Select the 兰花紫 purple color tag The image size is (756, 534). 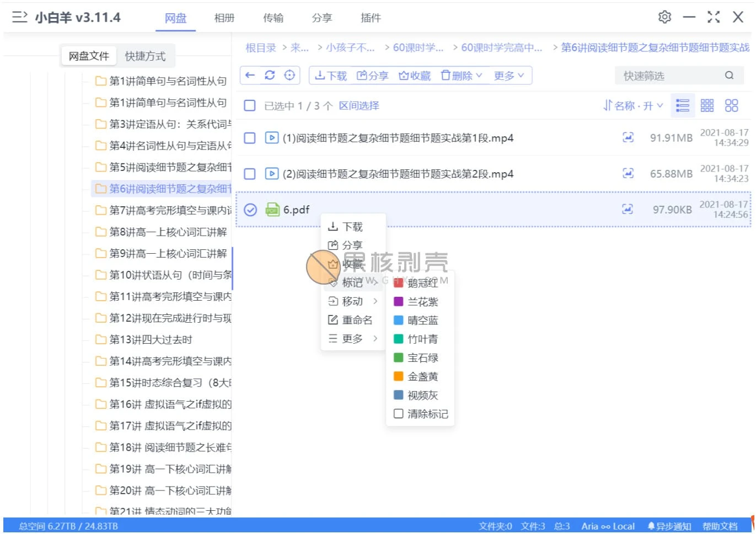point(422,302)
